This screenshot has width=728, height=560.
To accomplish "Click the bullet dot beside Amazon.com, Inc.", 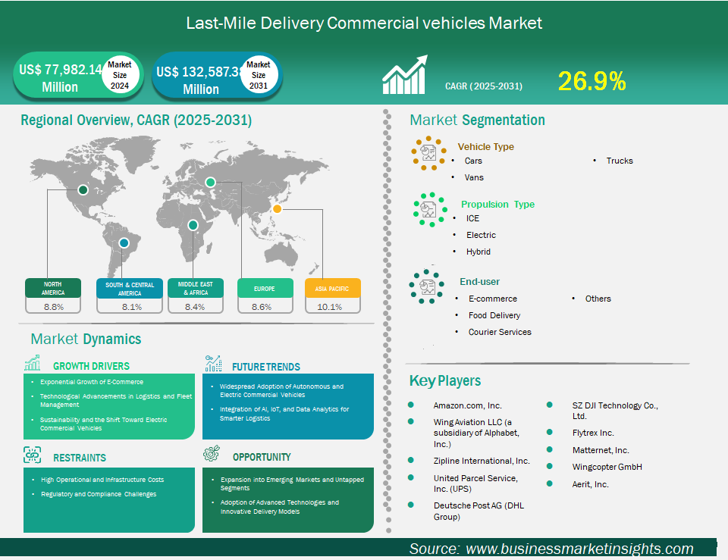I will pyautogui.click(x=411, y=405).
